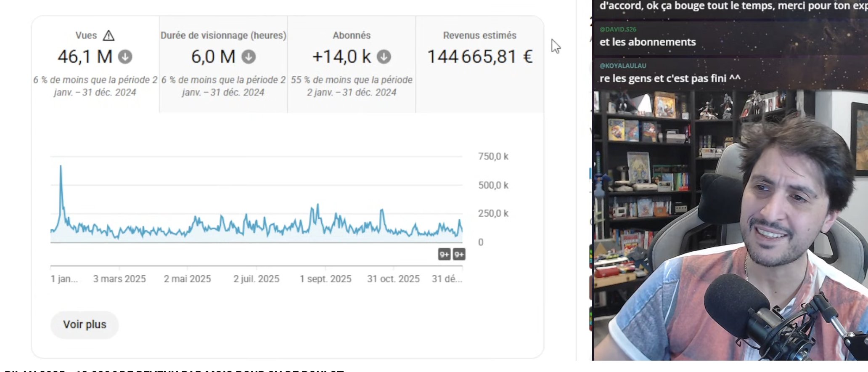
Task: Click the "et les abonnements" chat message
Action: click(648, 42)
